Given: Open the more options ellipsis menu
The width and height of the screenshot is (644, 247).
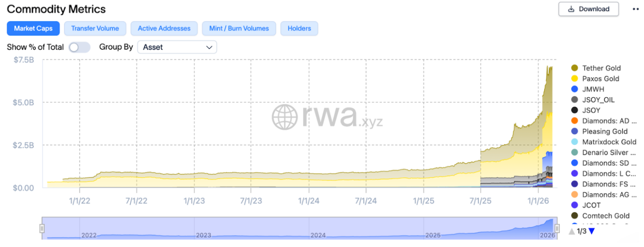Looking at the screenshot, I should point(635,9).
